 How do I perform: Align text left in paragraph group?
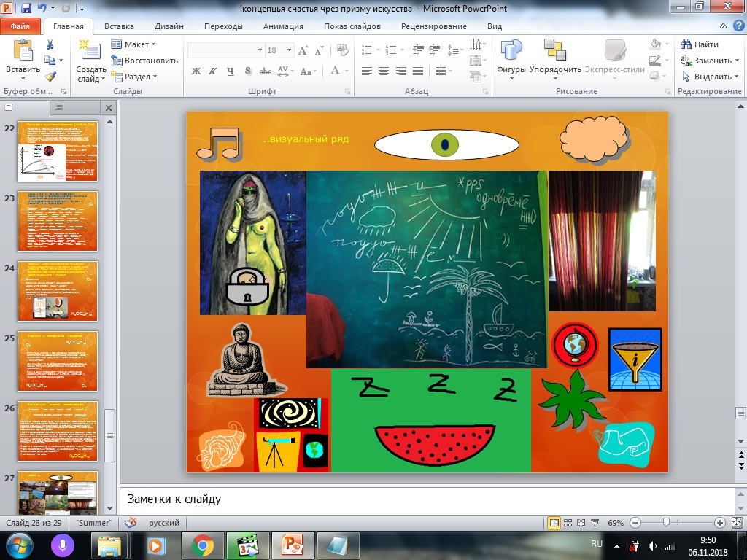(x=367, y=71)
